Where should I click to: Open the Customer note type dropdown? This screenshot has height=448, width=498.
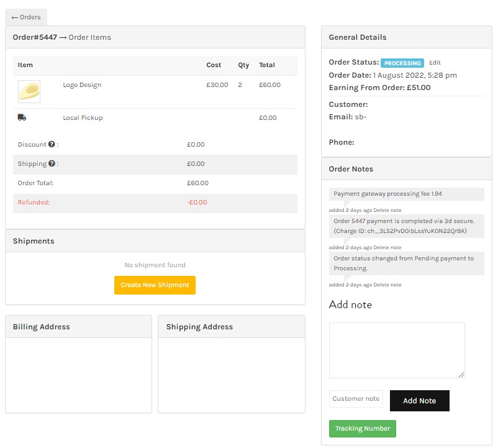(356, 399)
